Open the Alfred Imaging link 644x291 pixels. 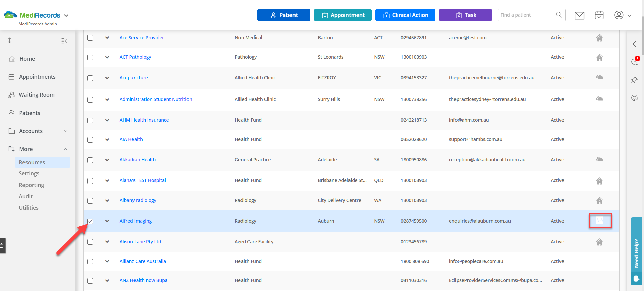click(x=136, y=221)
